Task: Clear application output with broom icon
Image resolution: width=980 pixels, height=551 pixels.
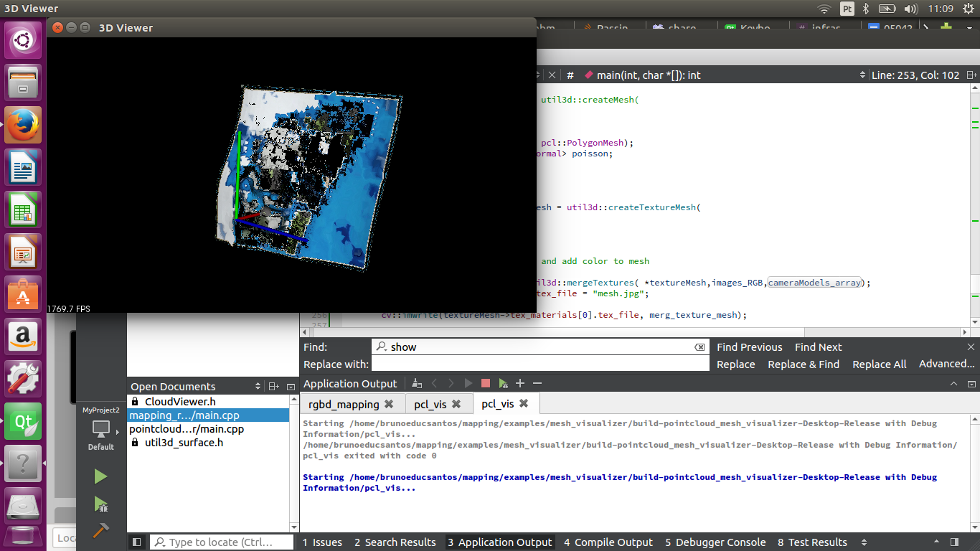Action: point(417,384)
